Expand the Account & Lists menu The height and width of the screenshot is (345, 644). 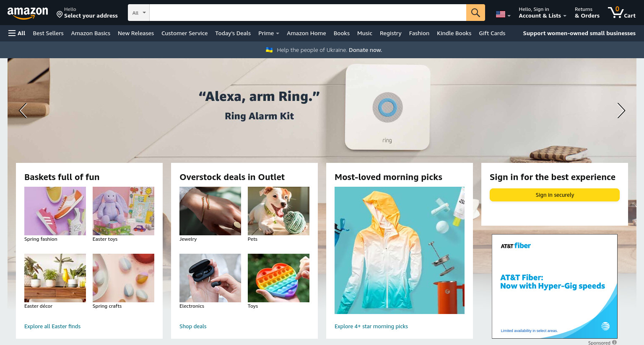[542, 13]
